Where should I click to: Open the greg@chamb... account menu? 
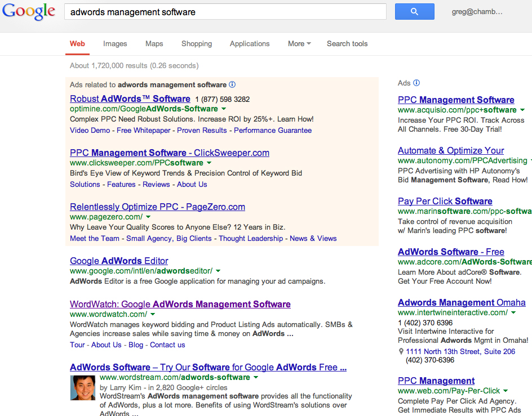click(x=477, y=11)
